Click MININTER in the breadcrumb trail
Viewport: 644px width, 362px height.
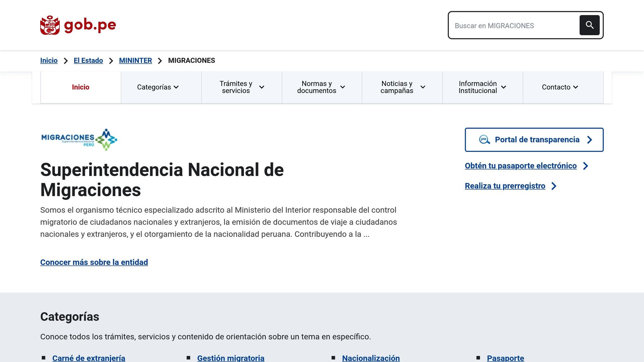pyautogui.click(x=135, y=60)
